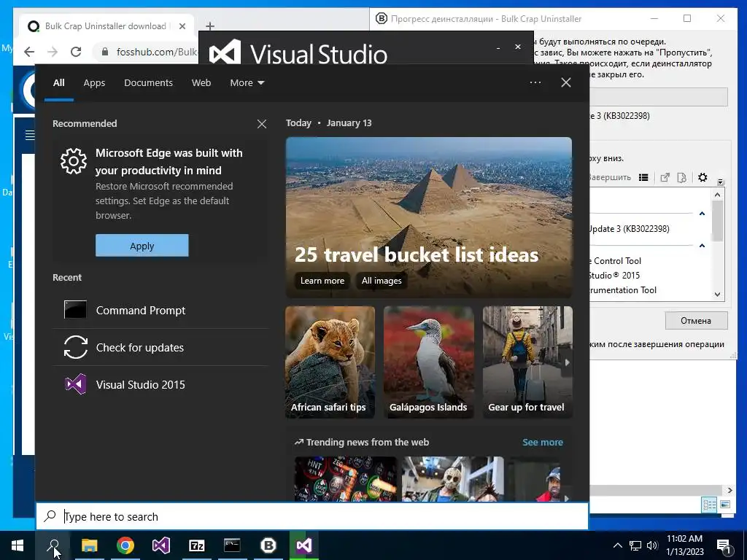The width and height of the screenshot is (747, 560).
Task: Apply the recommended Edge settings
Action: point(142,246)
